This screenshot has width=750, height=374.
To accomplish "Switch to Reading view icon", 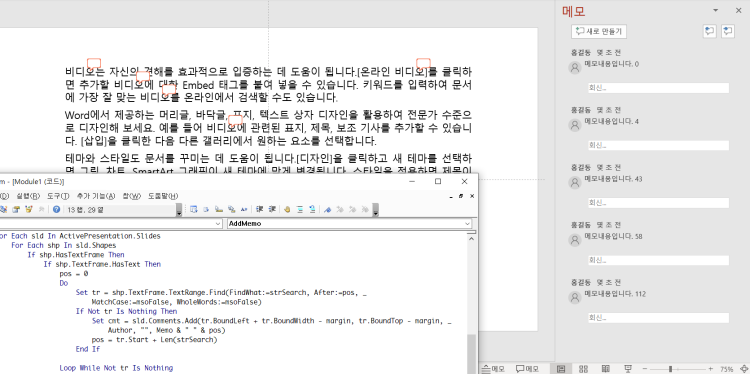I will point(606,369).
